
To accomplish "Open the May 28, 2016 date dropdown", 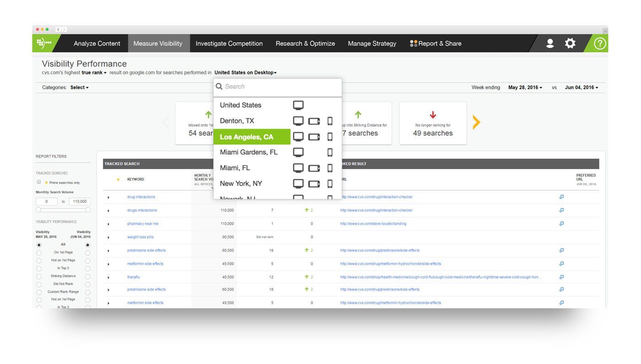I will point(525,87).
